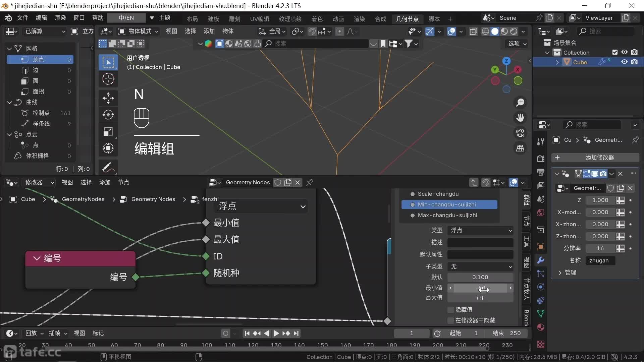The image size is (644, 362).
Task: Toggle camera view gizmo icon
Action: [520, 133]
